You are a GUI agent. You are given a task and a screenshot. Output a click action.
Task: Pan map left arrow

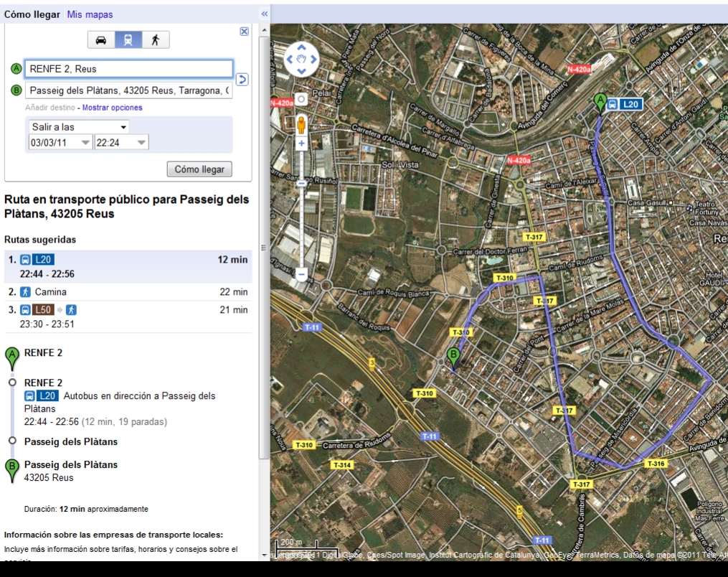(289, 59)
